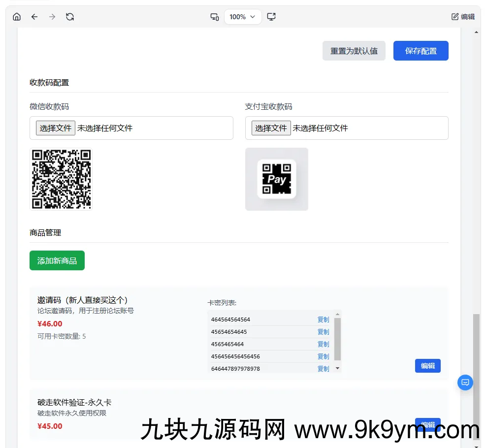Go back with the left arrow icon
This screenshot has width=486, height=448.
34,17
